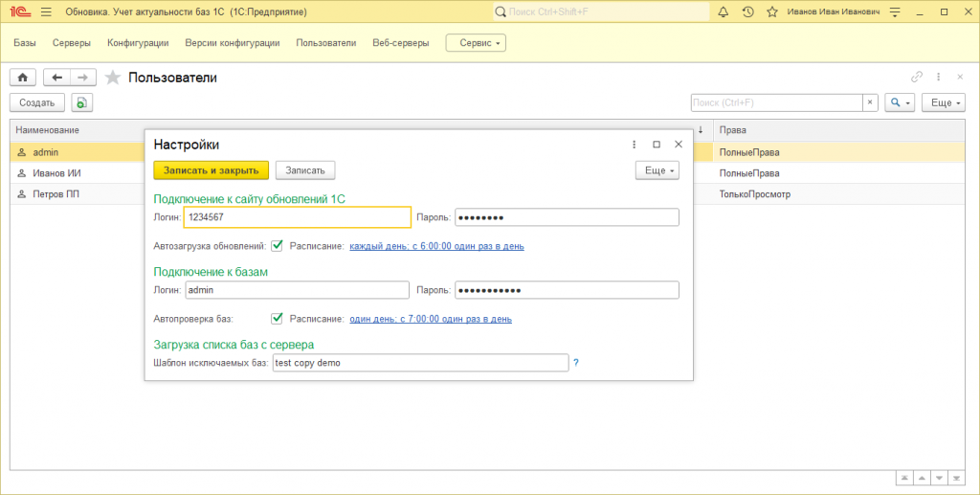
Task: Go to home page icon
Action: click(x=23, y=78)
